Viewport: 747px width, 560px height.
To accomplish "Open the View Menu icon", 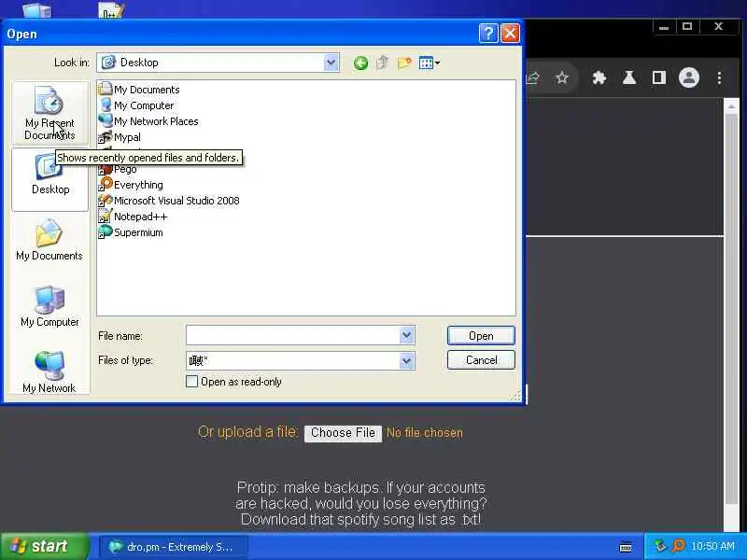I will click(430, 63).
